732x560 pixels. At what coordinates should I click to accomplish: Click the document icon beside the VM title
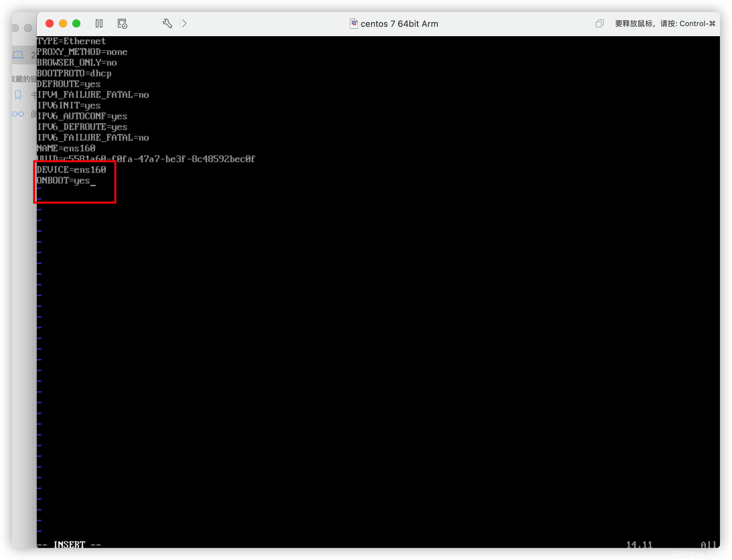point(354,23)
